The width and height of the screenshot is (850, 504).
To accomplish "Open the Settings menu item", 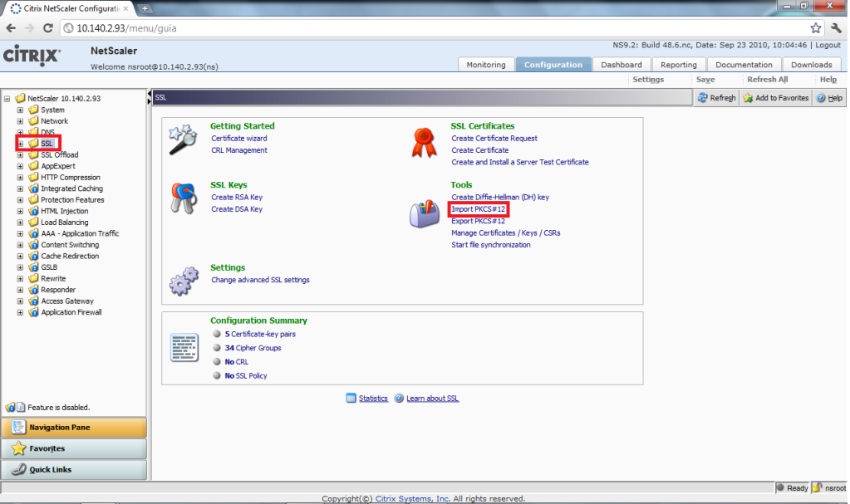I will (648, 80).
